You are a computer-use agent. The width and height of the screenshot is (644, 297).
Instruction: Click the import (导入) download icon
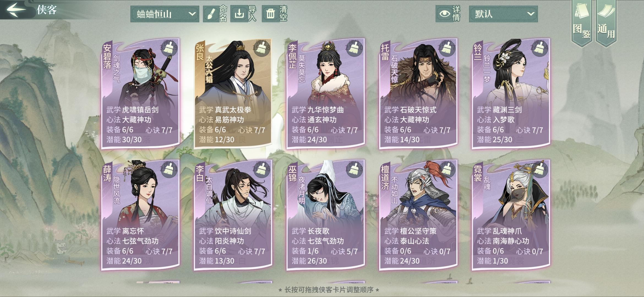[x=239, y=13]
